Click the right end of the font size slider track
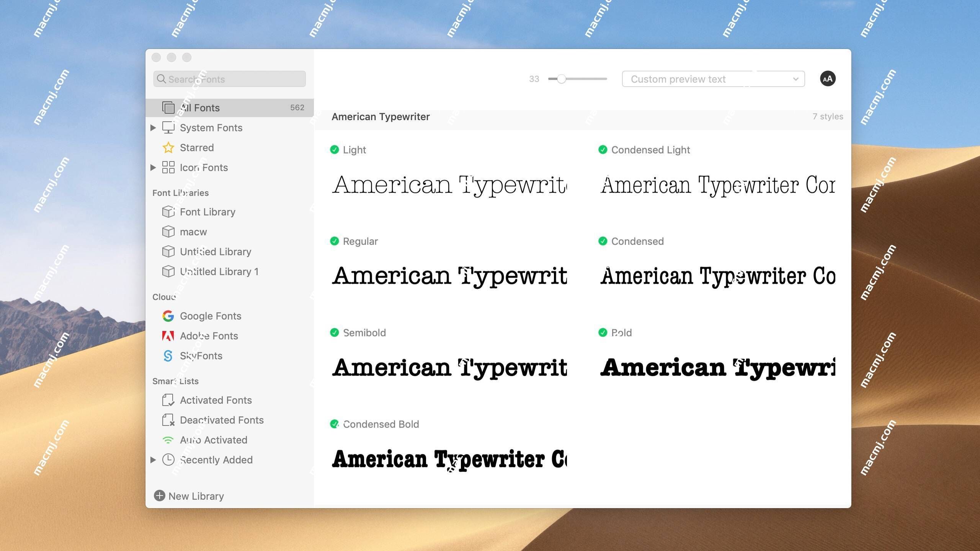Screen dimensions: 980x551 [x=606, y=79]
